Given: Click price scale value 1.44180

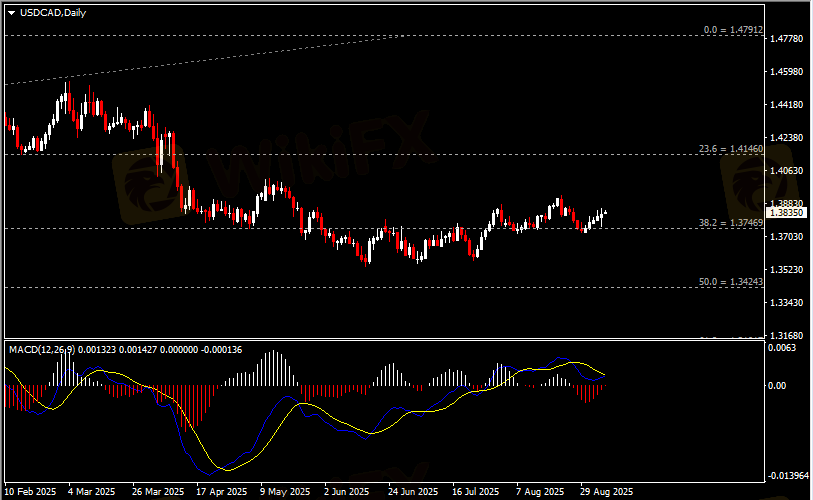Looking at the screenshot, I should point(787,105).
